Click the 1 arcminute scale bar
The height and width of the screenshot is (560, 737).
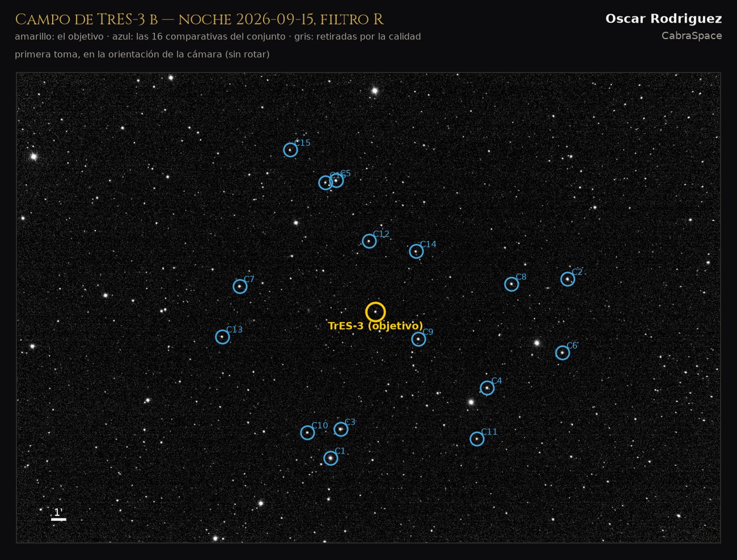coord(58,519)
